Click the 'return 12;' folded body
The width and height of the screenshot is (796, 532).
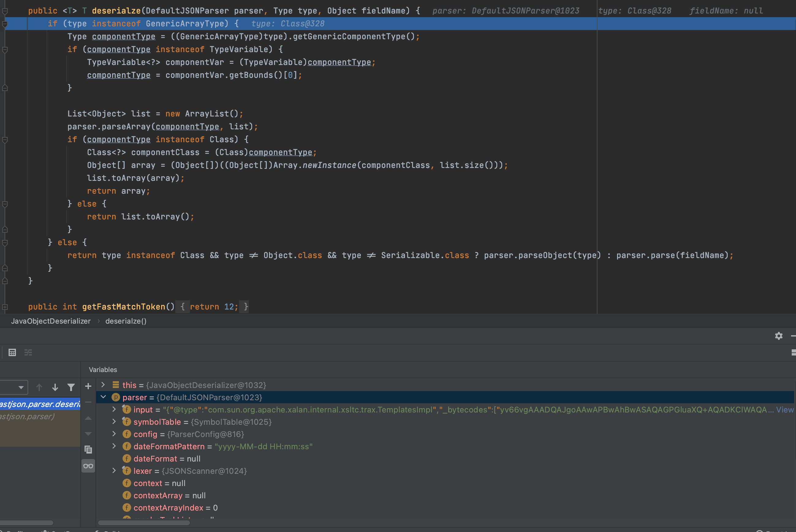coord(214,307)
